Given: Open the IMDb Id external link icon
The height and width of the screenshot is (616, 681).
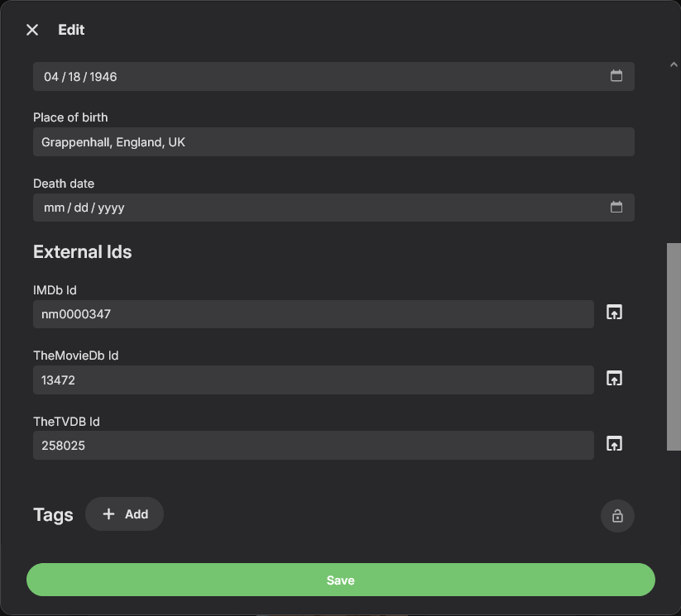Looking at the screenshot, I should pos(614,313).
